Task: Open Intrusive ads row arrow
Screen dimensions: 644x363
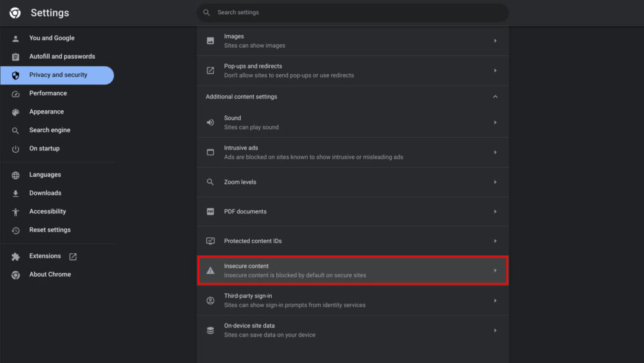Action: [495, 153]
